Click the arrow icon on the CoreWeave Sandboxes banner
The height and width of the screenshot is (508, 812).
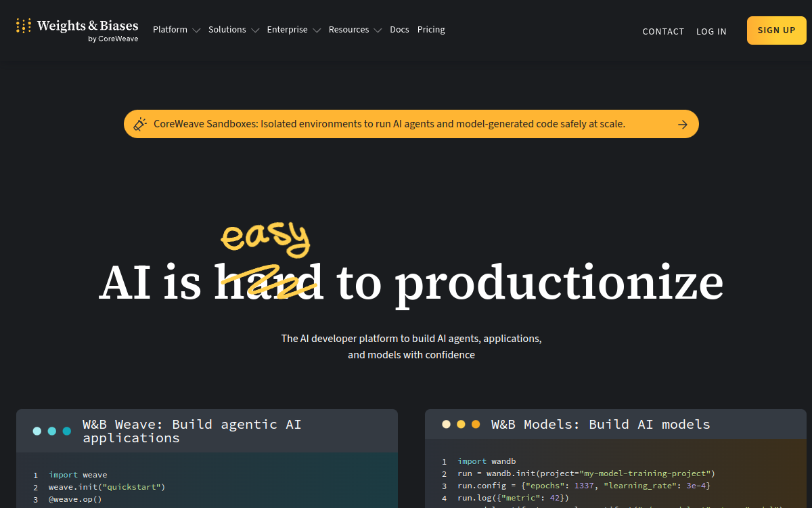683,125
